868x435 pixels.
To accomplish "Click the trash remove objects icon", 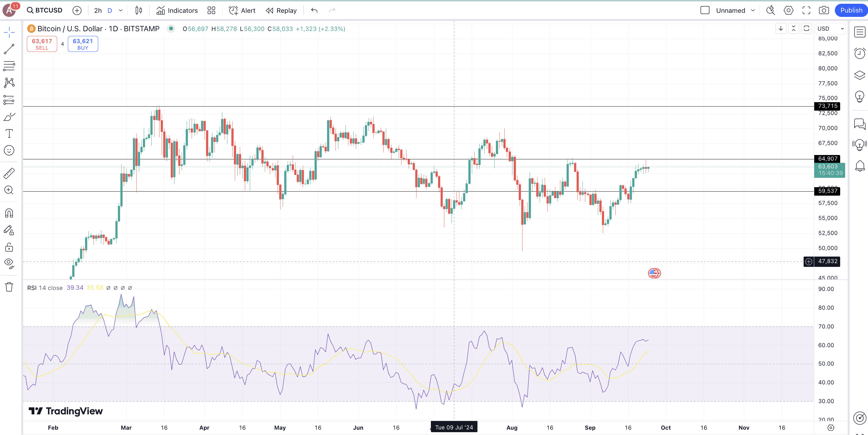I will (x=9, y=287).
